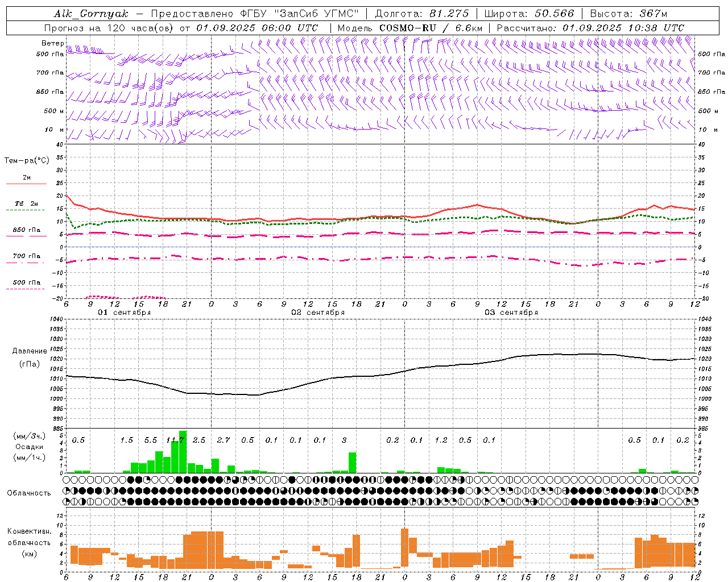This screenshot has width=728, height=582.
Task: Select the elevation value 367м
Action: (x=653, y=14)
